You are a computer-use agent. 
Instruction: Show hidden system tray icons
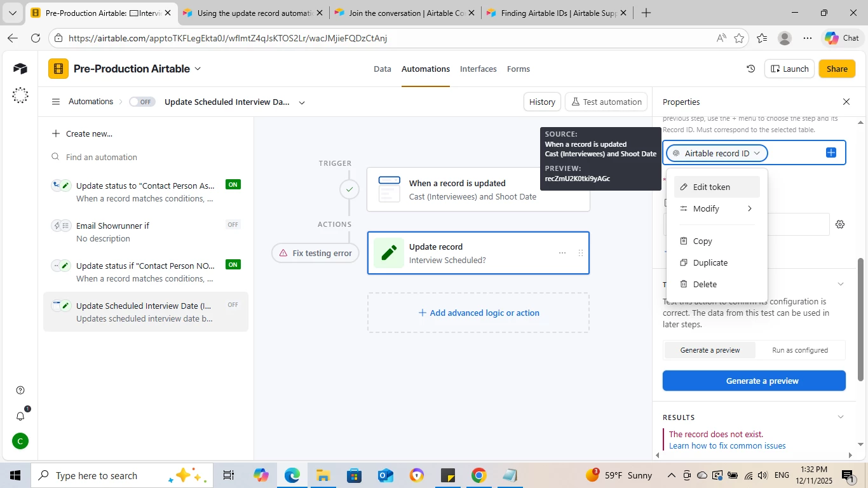[x=671, y=475]
